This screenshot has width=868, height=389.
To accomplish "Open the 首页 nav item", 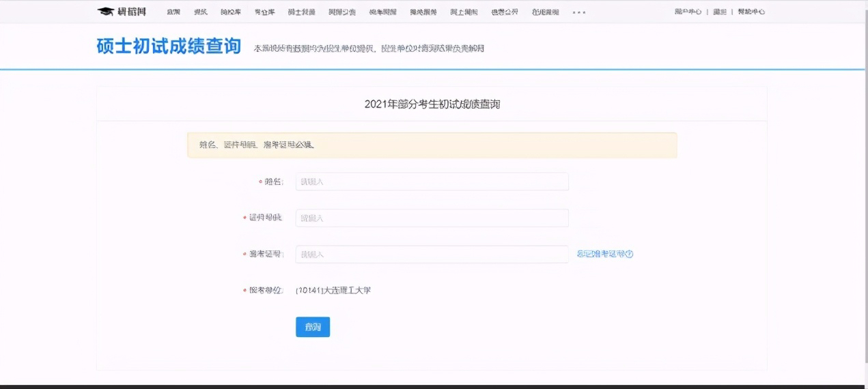I will pyautogui.click(x=173, y=12).
